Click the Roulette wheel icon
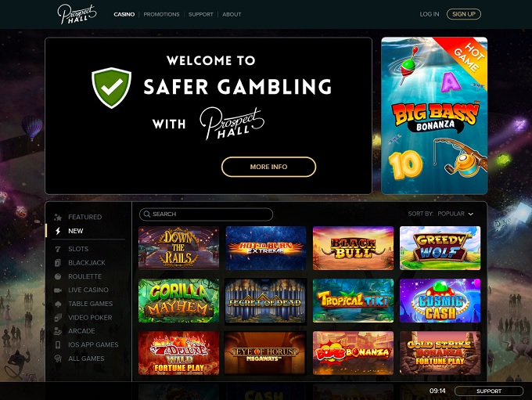Image resolution: width=532 pixels, height=400 pixels. pyautogui.click(x=58, y=276)
